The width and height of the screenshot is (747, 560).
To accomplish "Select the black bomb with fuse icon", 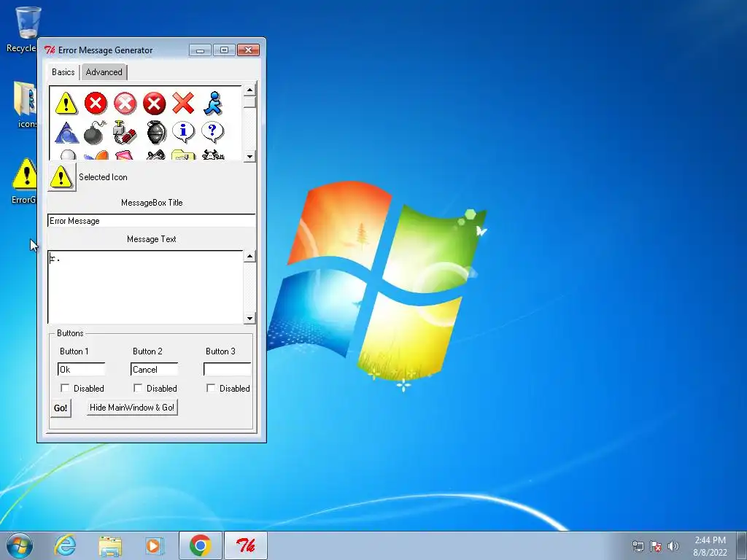I will pos(95,133).
